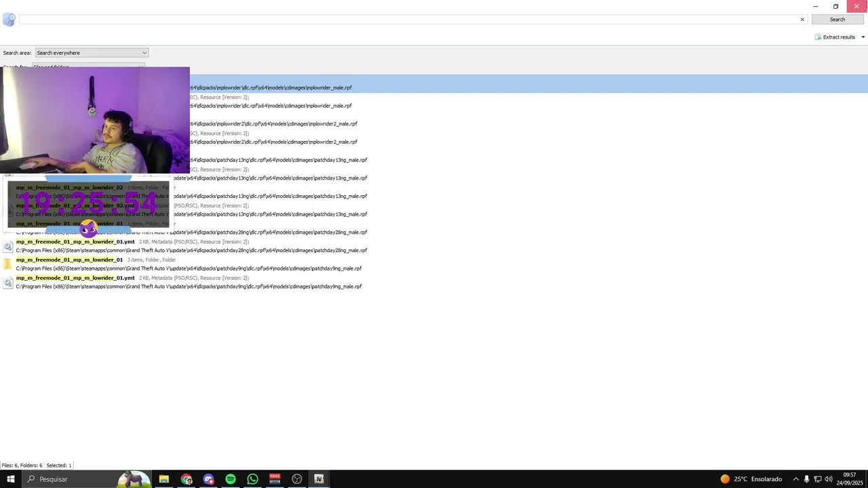Click the patchday9ng_male.rpf path under the folder result
868x488 pixels.
(189, 268)
